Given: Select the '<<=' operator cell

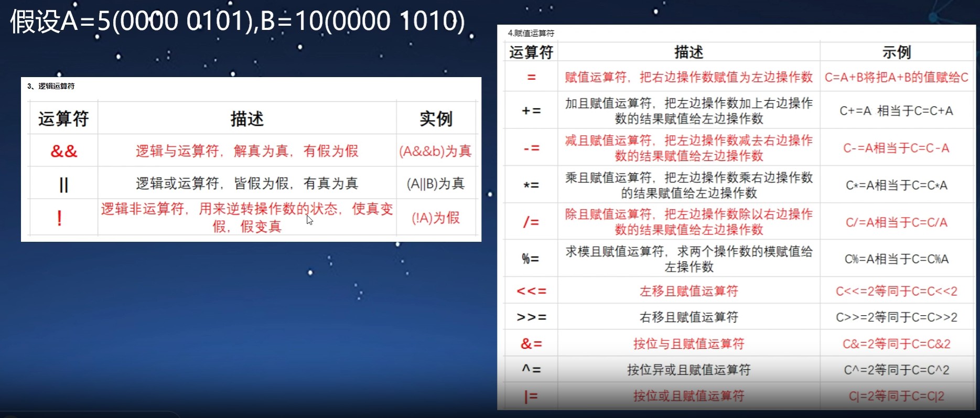Looking at the screenshot, I should tap(531, 291).
